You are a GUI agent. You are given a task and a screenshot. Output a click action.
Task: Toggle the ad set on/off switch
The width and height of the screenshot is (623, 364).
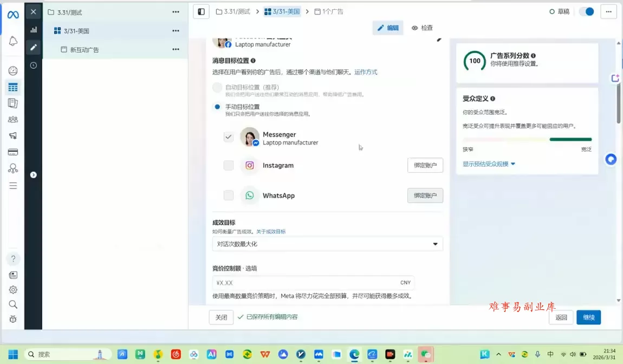(587, 11)
